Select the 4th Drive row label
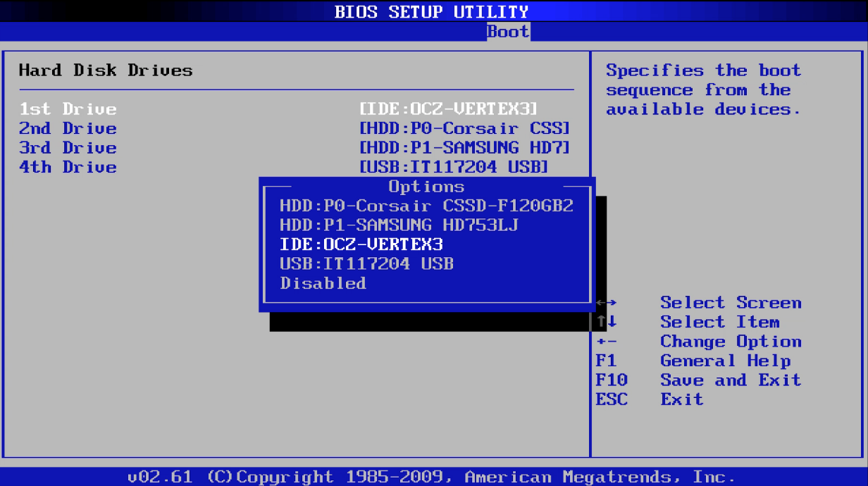 coord(68,167)
